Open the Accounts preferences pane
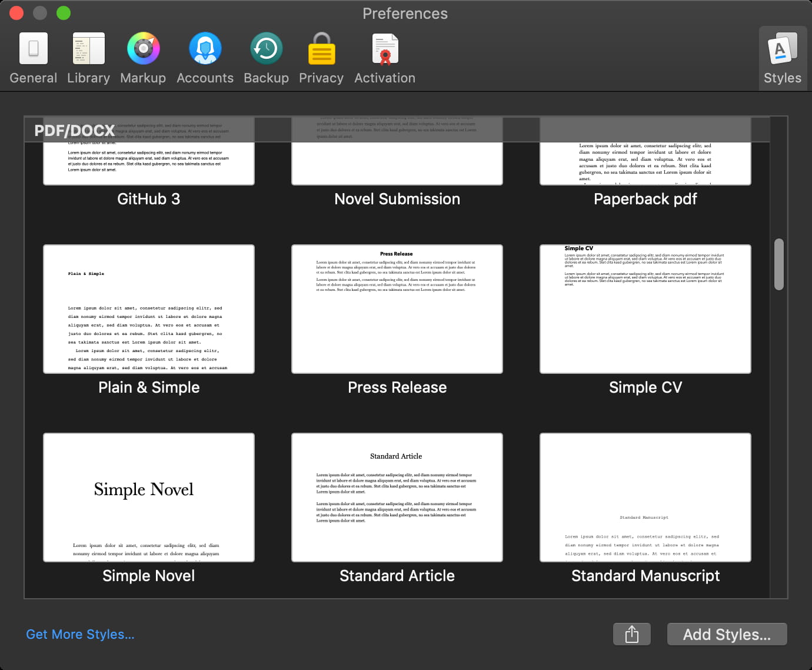The image size is (812, 670). tap(205, 59)
